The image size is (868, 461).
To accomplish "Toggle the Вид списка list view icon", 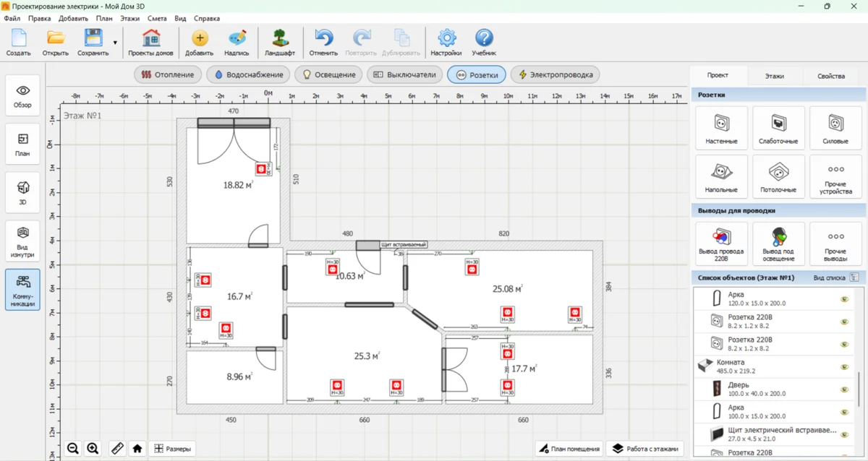I will 854,277.
